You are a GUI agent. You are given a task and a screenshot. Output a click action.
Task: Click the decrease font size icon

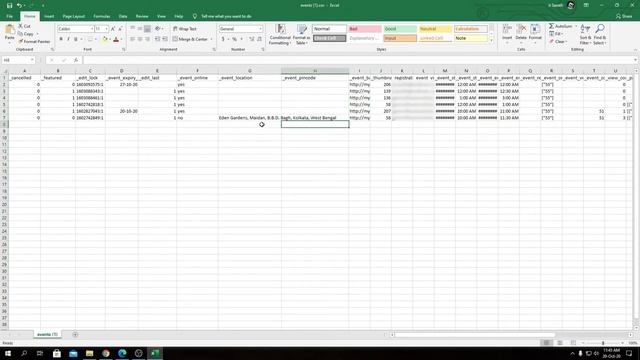[120, 29]
